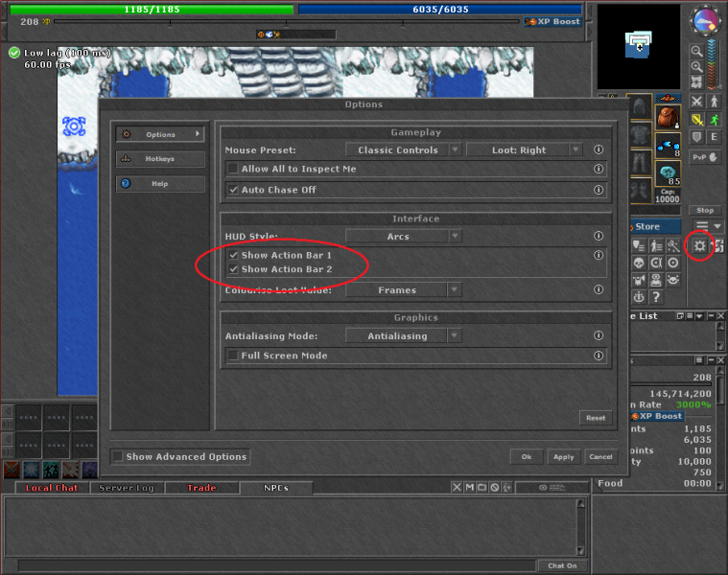Screen dimensions: 728x575
Task: Select Hotkeys category in the dialog sidebar
Action: pyautogui.click(x=160, y=158)
